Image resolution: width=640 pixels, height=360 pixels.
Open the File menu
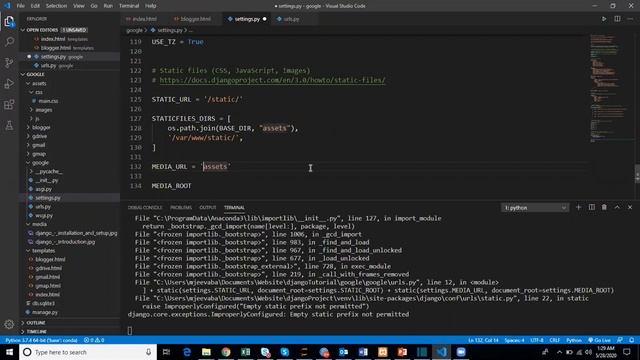[20, 6]
